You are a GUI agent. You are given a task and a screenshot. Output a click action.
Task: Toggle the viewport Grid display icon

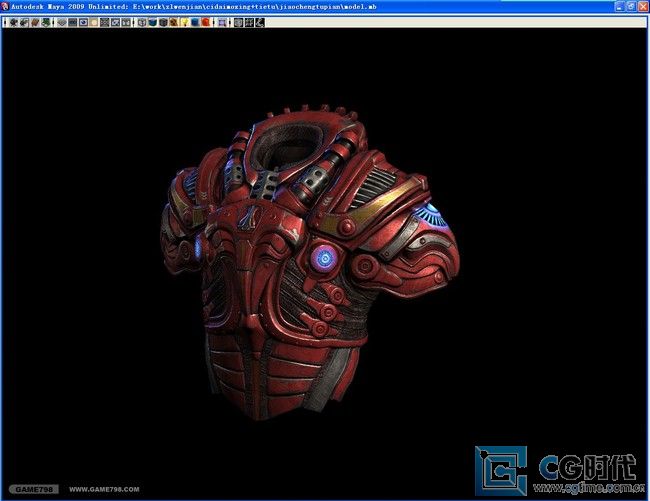[62, 22]
